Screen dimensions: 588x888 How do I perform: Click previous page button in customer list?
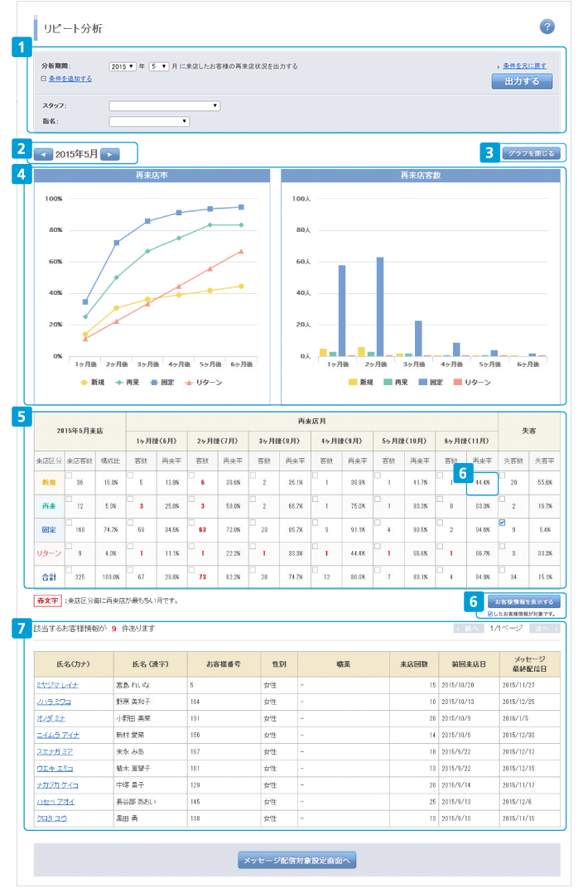click(469, 630)
